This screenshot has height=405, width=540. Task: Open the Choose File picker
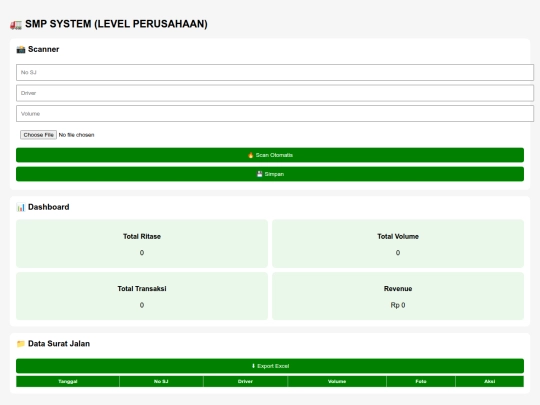click(38, 135)
